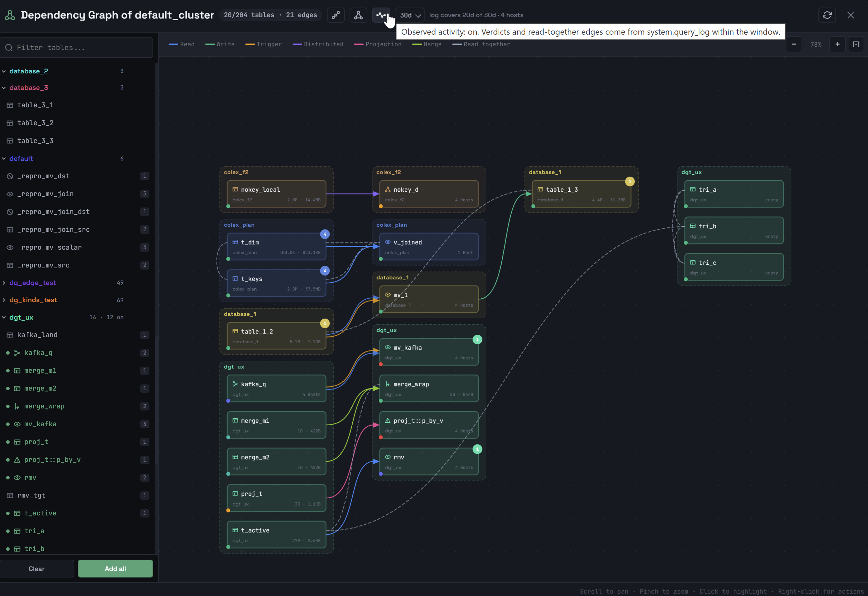Toggle the observed activity button in header
The width and height of the screenshot is (868, 596).
[x=381, y=15]
